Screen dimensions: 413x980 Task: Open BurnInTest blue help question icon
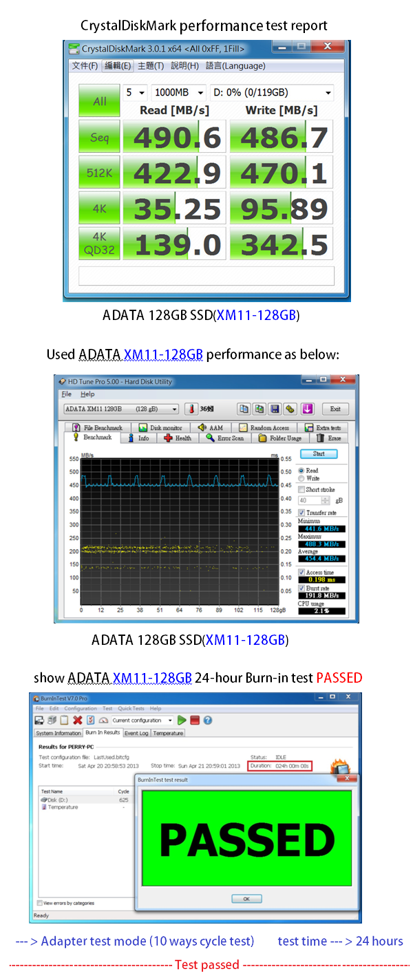coord(207,721)
